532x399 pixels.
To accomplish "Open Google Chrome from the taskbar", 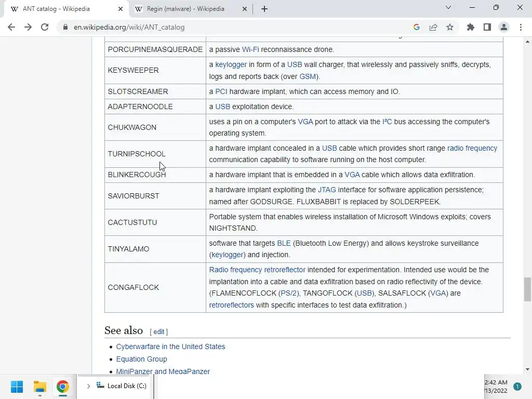I will [x=62, y=387].
